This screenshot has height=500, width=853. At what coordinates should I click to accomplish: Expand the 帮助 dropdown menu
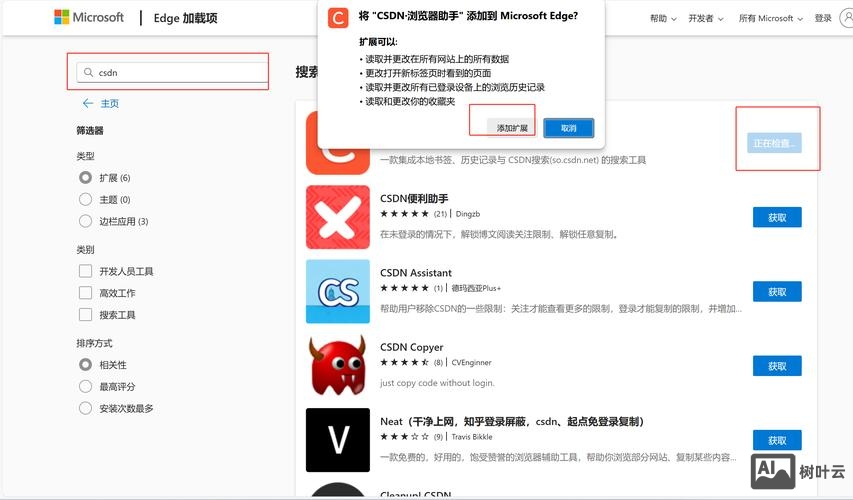[x=663, y=18]
